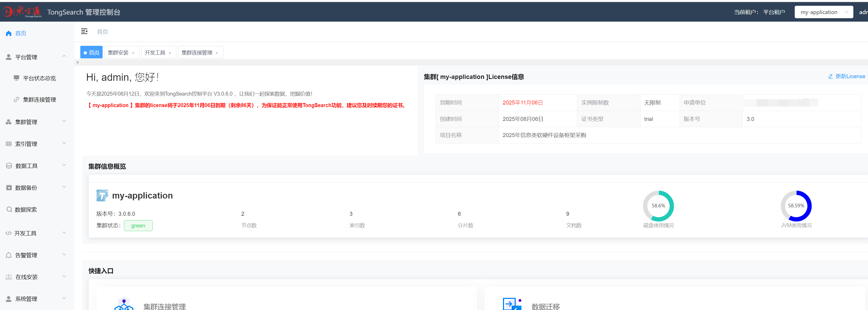
Task: Click the JVM使用情况 58.59% ring gauge
Action: point(796,206)
